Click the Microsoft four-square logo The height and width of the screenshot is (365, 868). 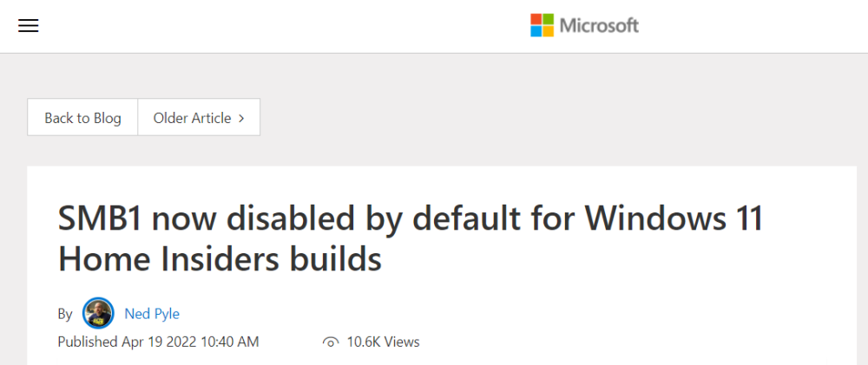[x=542, y=25]
